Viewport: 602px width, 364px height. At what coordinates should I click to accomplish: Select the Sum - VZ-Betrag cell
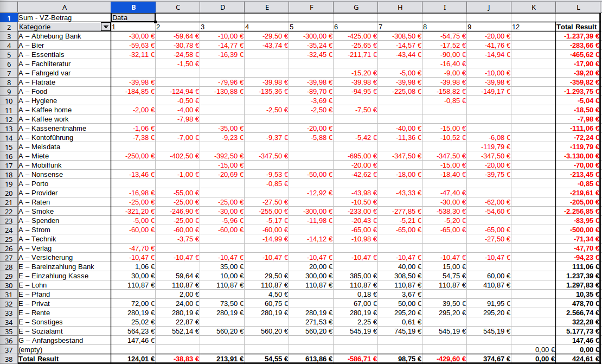click(64, 17)
